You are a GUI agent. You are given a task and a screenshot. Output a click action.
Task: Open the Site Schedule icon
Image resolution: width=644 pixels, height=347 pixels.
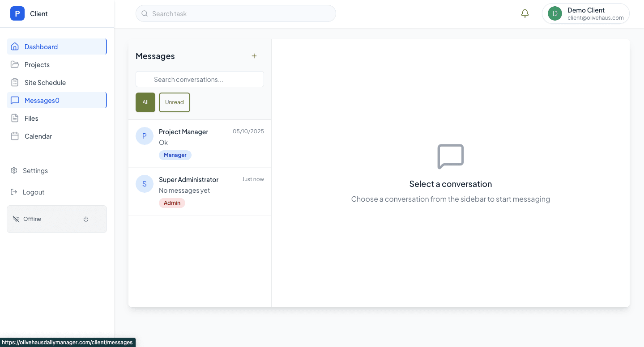tap(15, 82)
